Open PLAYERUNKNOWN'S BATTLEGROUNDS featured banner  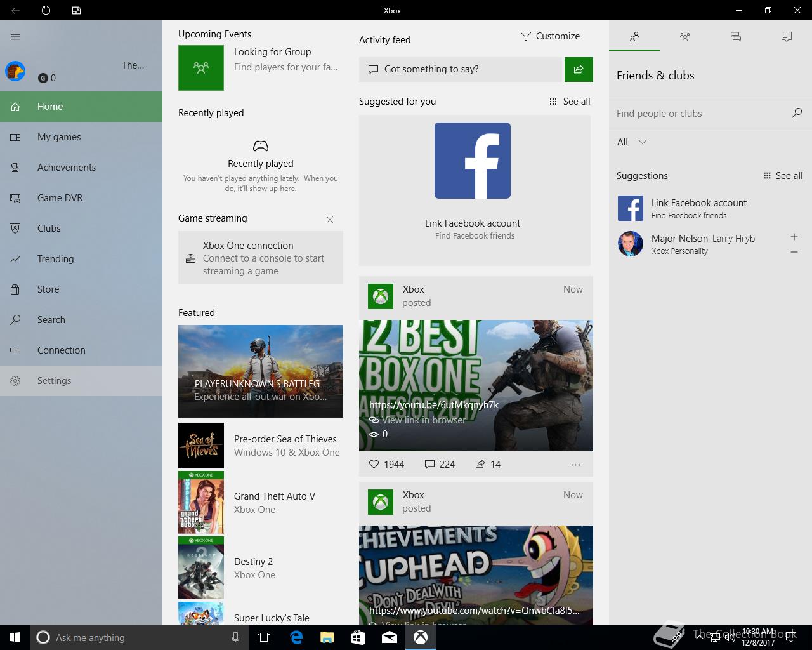[x=261, y=371]
